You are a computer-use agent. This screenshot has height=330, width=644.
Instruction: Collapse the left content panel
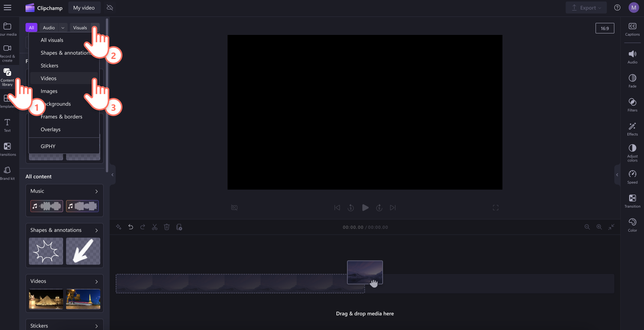(x=112, y=175)
